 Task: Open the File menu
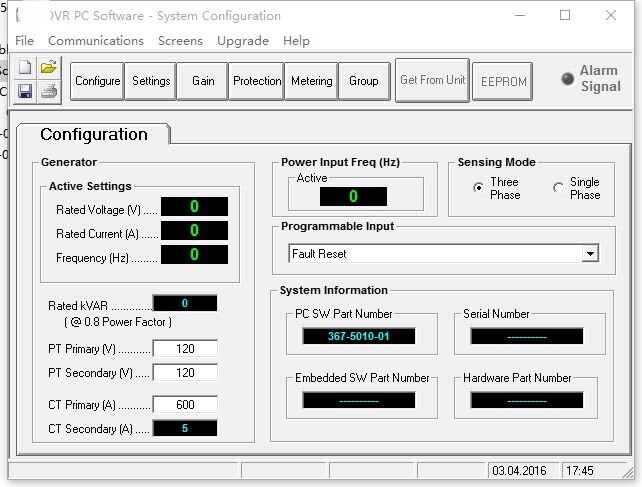(25, 41)
